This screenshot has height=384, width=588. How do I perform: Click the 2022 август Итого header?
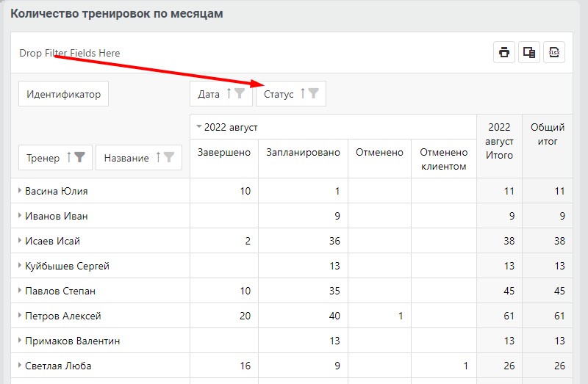point(499,146)
